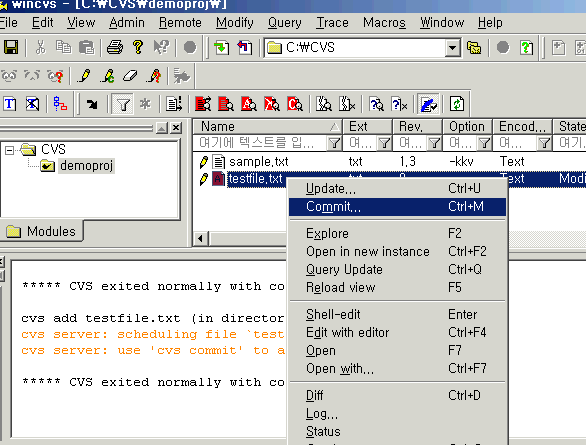Select the Modules tab
Screen dimensions: 586x445
coord(41,231)
